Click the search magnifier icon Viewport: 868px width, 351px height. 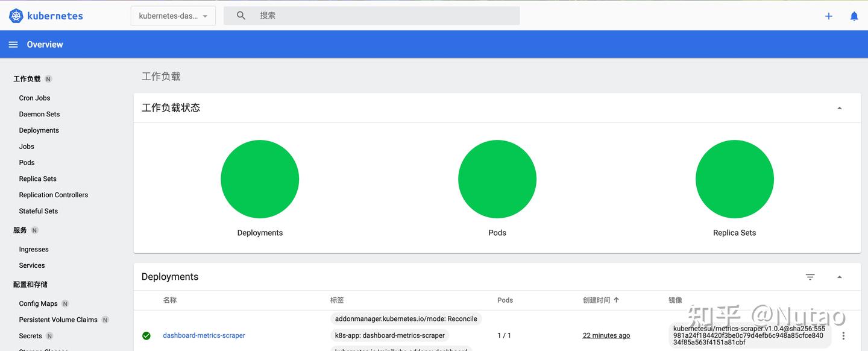pyautogui.click(x=241, y=15)
